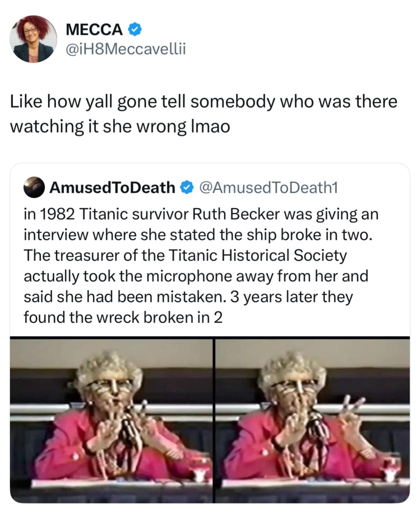Visit the @iH8Meccavellii handle

click(126, 49)
